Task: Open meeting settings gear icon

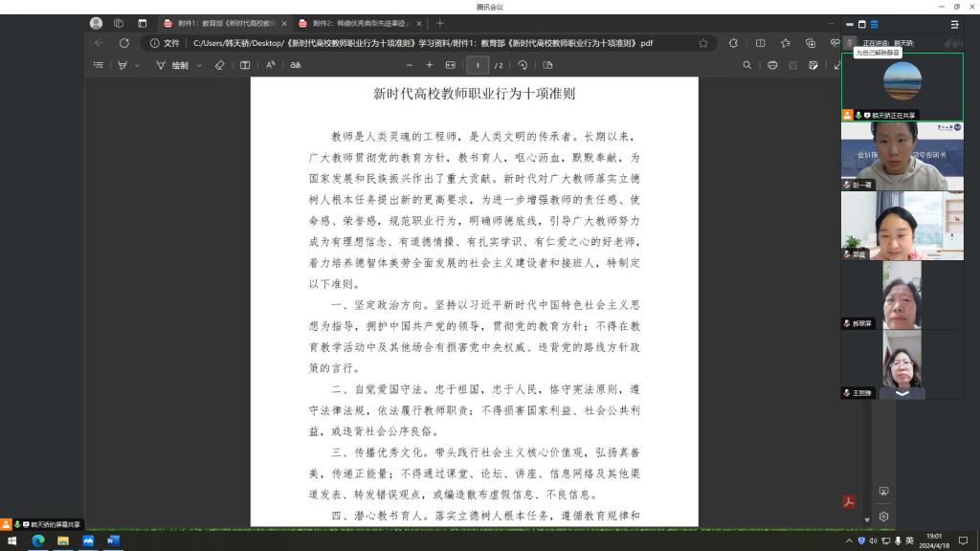Action: pyautogui.click(x=883, y=516)
